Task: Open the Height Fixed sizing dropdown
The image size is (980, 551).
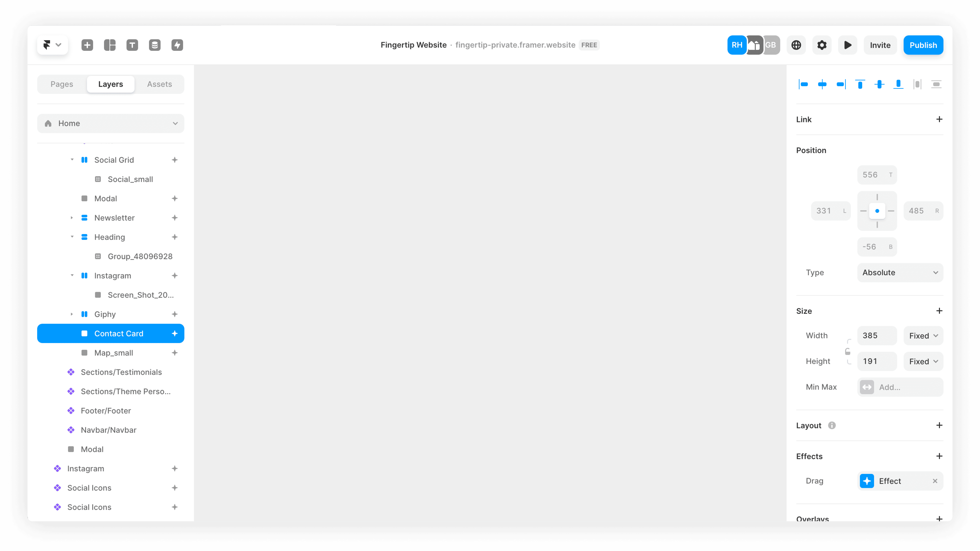Action: coord(923,362)
